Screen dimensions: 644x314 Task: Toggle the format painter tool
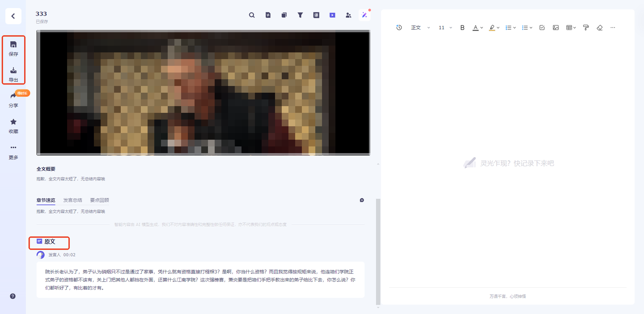(586, 28)
